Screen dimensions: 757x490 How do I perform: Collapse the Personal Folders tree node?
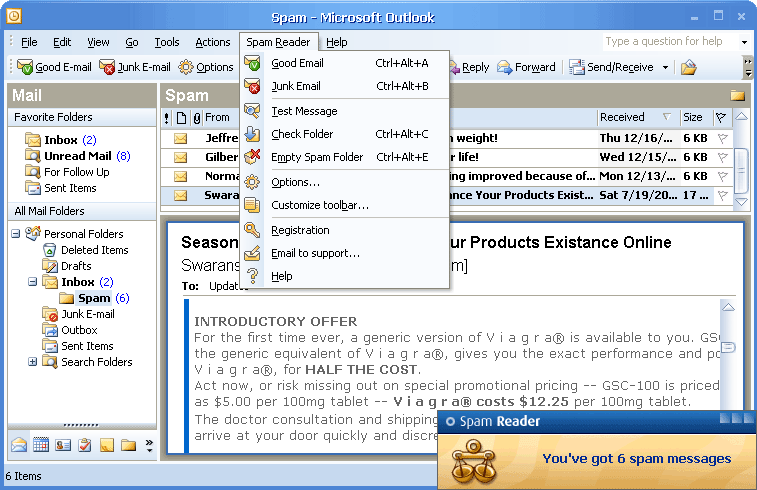click(15, 234)
